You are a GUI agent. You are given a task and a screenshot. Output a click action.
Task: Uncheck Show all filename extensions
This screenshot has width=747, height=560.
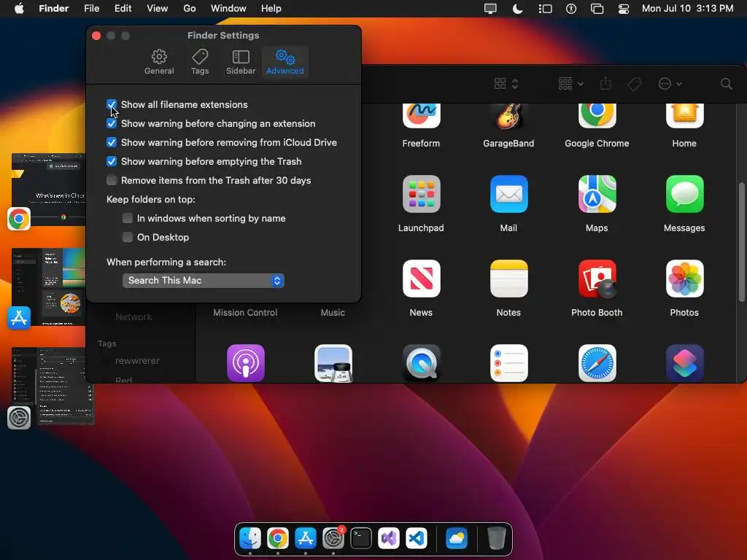pyautogui.click(x=112, y=104)
